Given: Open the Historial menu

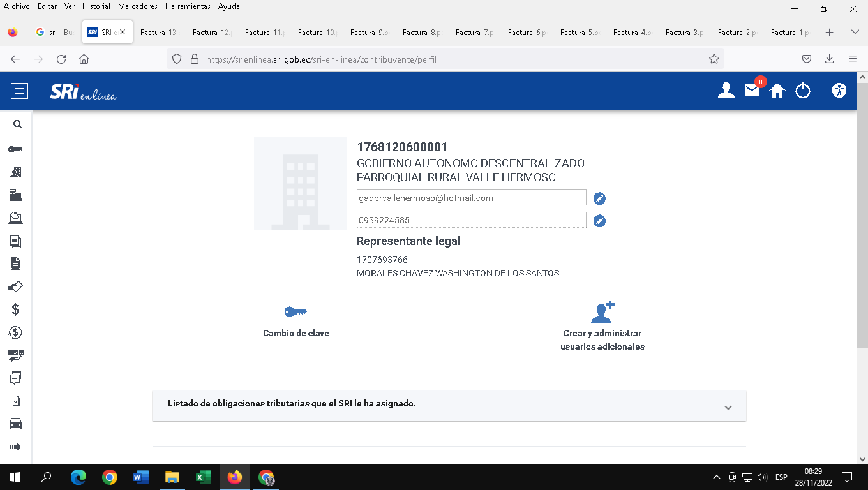Looking at the screenshot, I should [x=96, y=6].
